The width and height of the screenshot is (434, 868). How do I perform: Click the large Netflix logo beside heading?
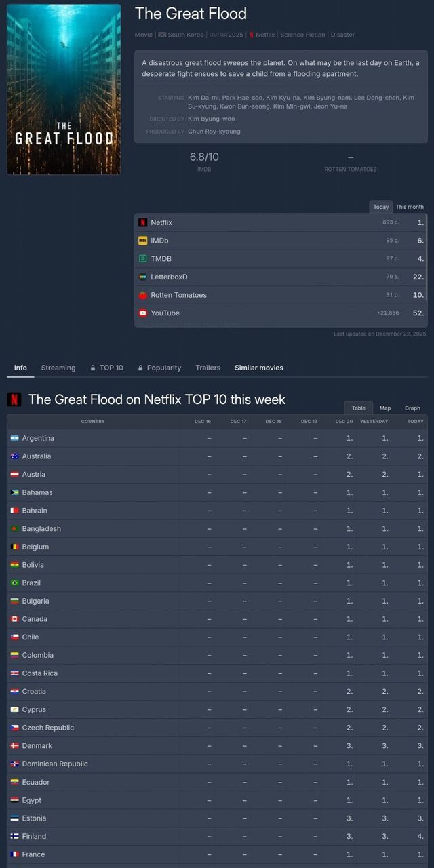(x=14, y=399)
